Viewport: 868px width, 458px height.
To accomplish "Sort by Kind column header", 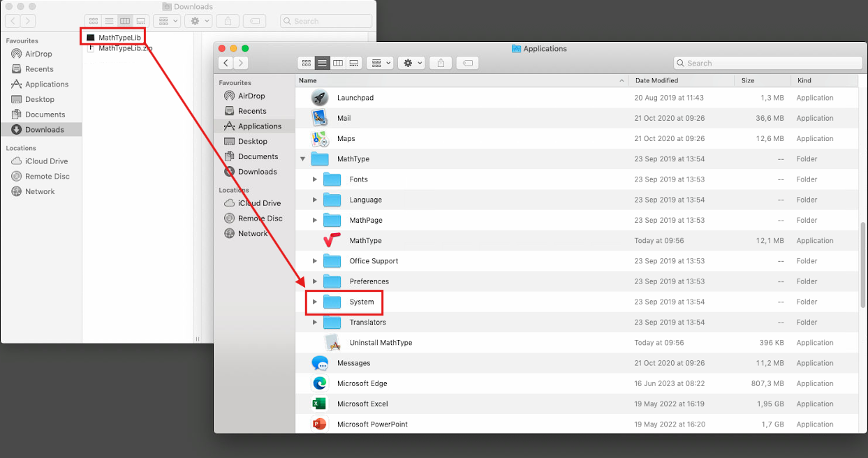I will tap(824, 80).
